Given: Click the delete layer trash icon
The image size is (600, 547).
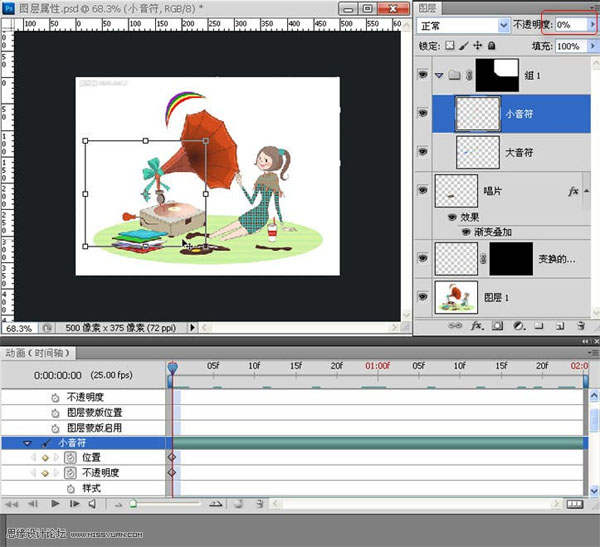Looking at the screenshot, I should tap(579, 326).
